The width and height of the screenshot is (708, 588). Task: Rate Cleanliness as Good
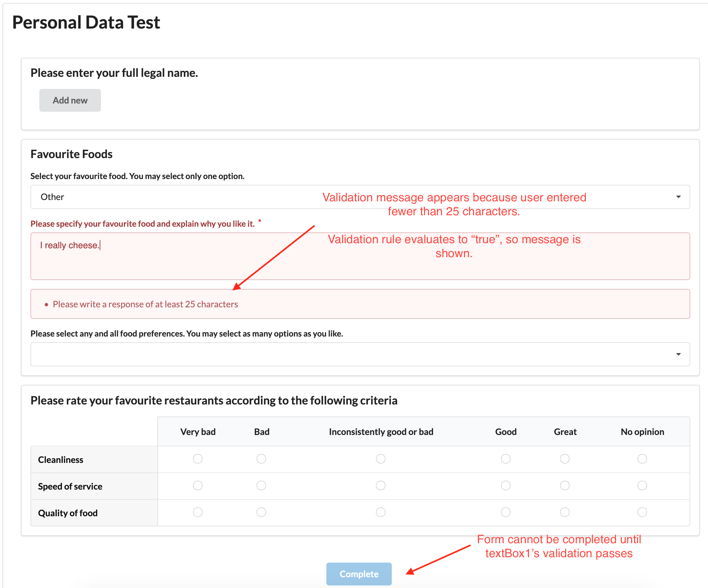(x=505, y=458)
